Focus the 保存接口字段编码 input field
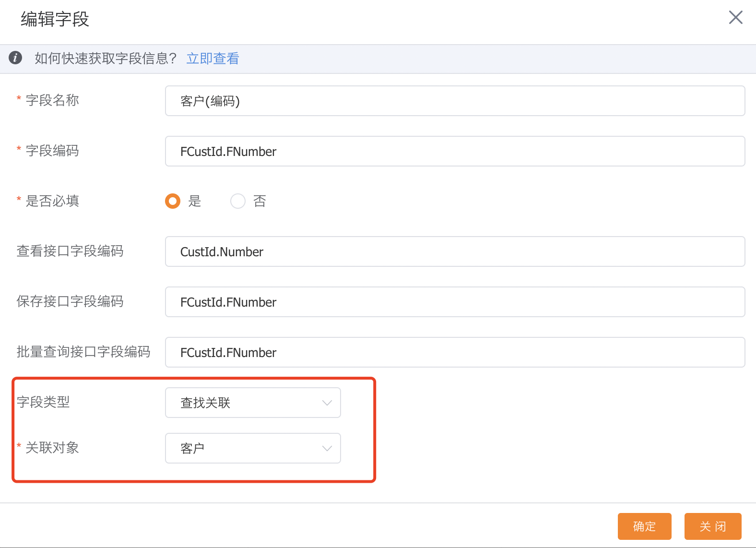This screenshot has width=756, height=548. point(455,302)
